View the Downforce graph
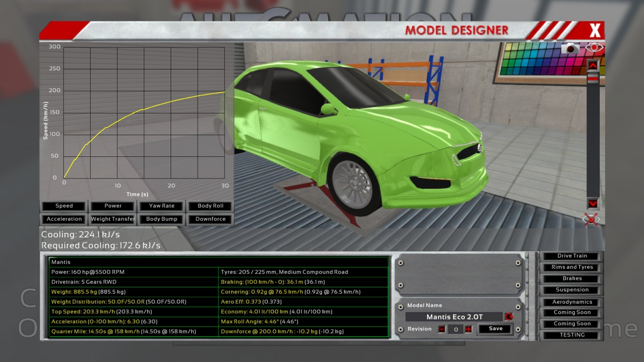Viewport: 644px width, 362px height. (210, 219)
